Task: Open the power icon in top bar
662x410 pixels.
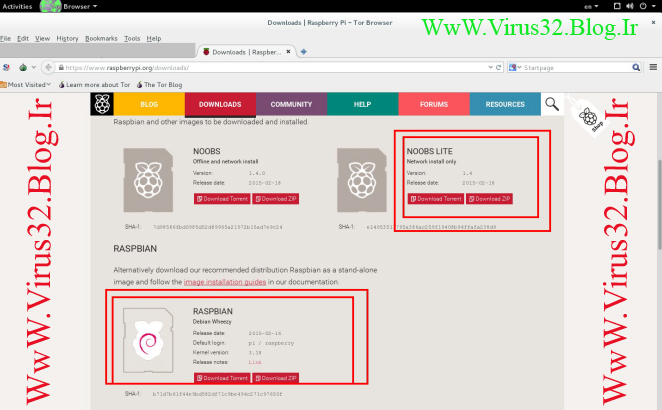Action: pos(643,6)
